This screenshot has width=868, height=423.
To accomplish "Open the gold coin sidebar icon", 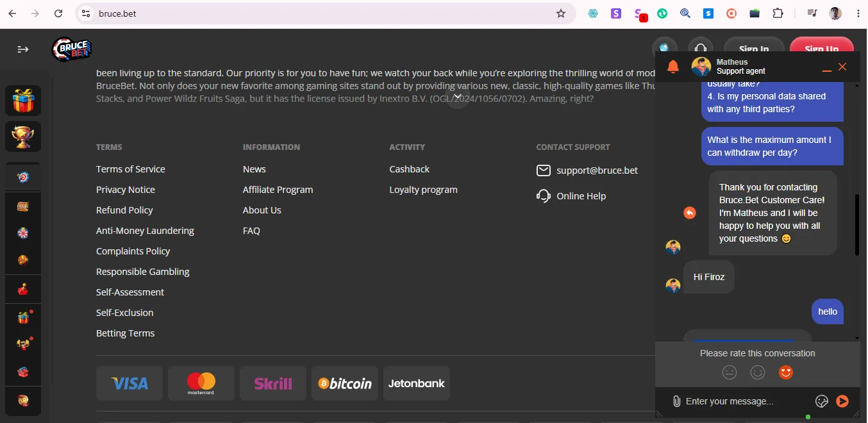I will point(23,401).
